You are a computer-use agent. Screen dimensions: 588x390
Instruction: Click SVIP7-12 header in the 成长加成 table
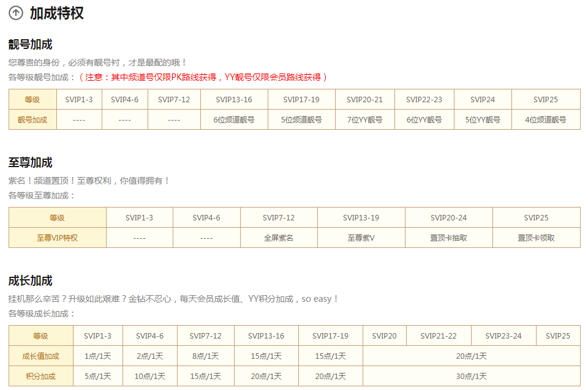coord(206,336)
